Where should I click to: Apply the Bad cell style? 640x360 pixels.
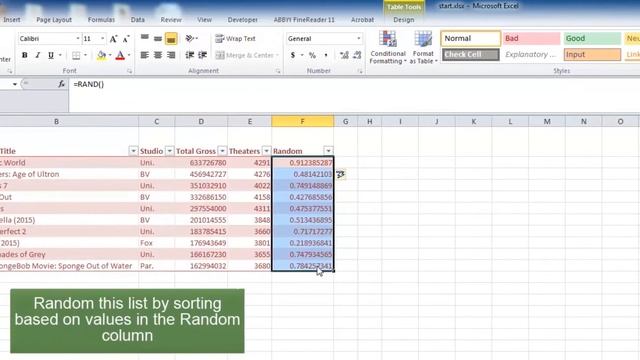tap(531, 38)
